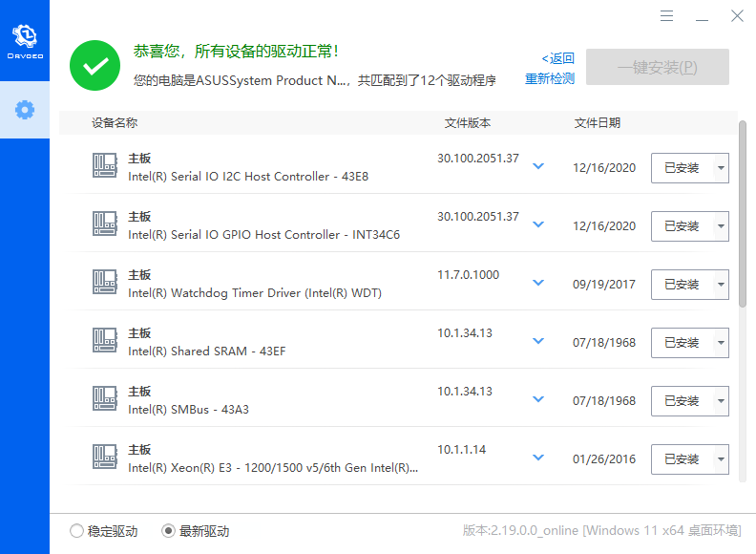Click motherboard icon for Watchdog Timer Driver

(104, 283)
